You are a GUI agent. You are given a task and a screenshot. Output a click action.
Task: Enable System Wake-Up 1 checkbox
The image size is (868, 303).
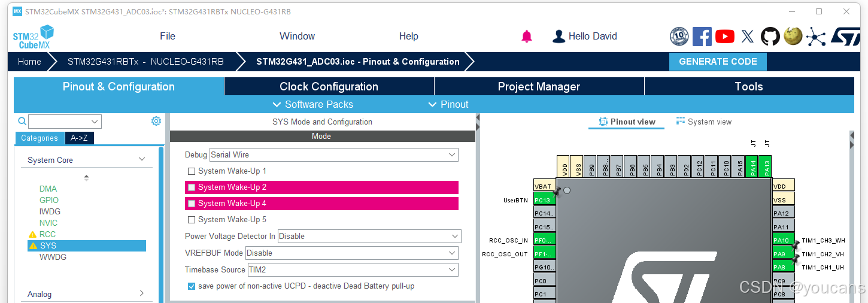[192, 171]
